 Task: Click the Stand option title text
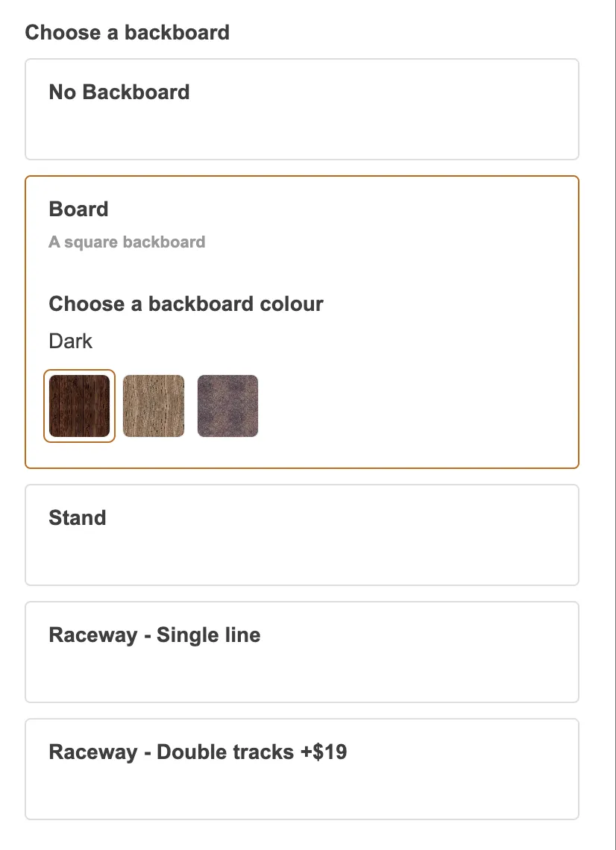(78, 518)
